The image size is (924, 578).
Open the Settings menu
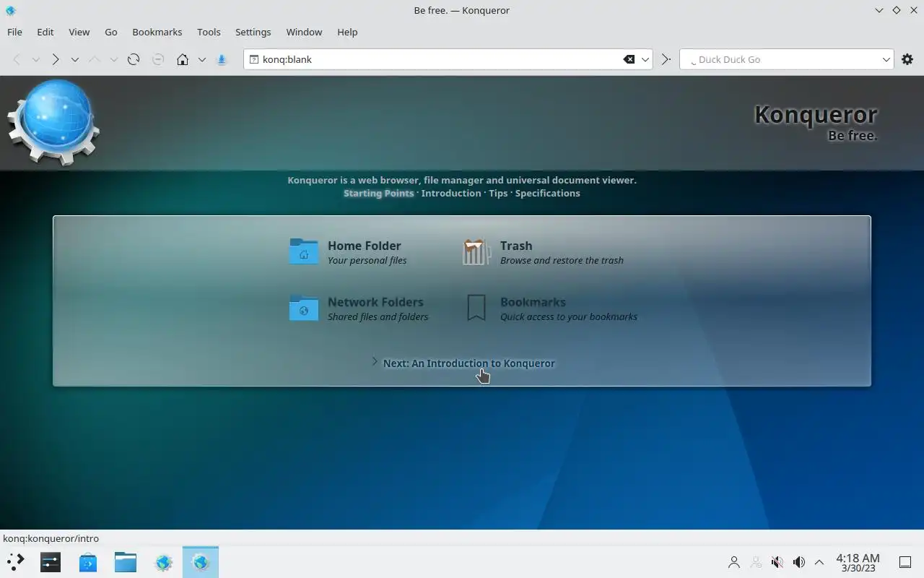253,32
